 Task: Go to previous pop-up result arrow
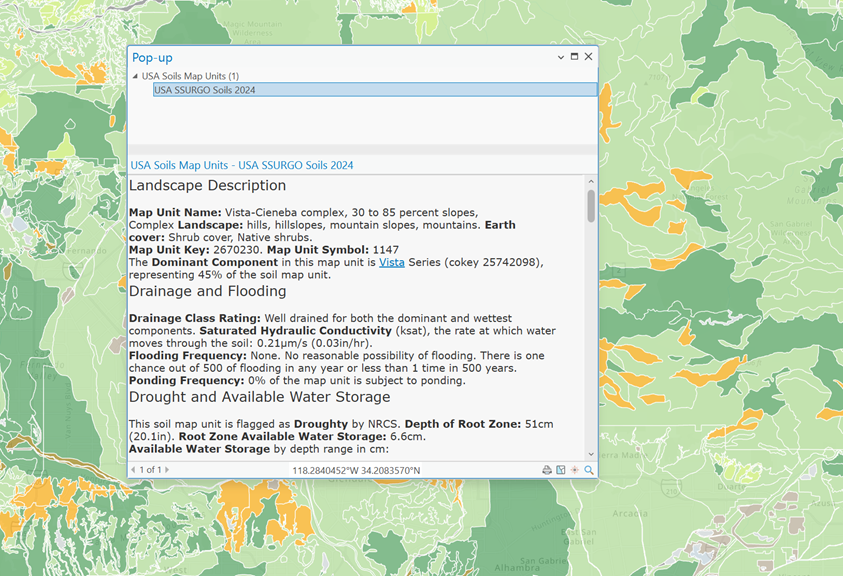(133, 470)
